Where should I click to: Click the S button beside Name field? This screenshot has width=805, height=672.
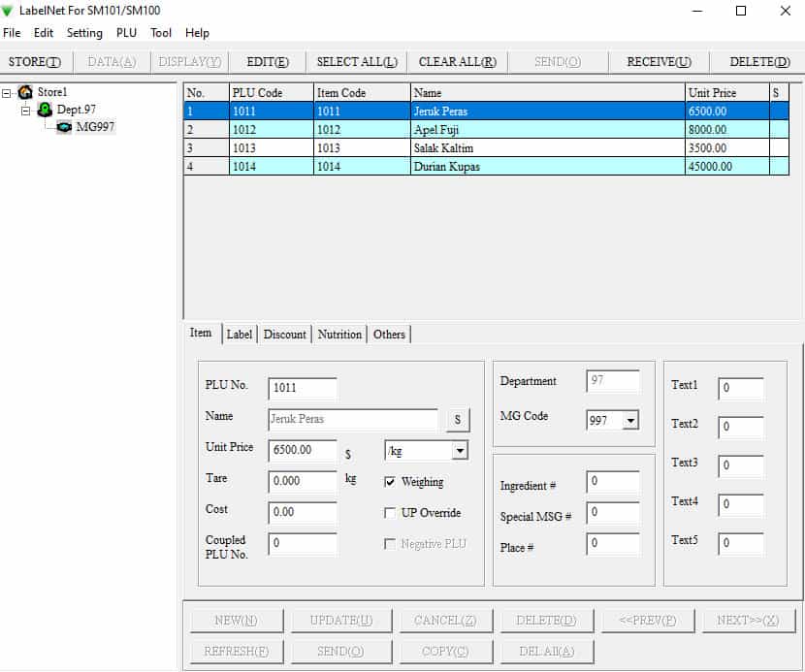[x=458, y=420]
